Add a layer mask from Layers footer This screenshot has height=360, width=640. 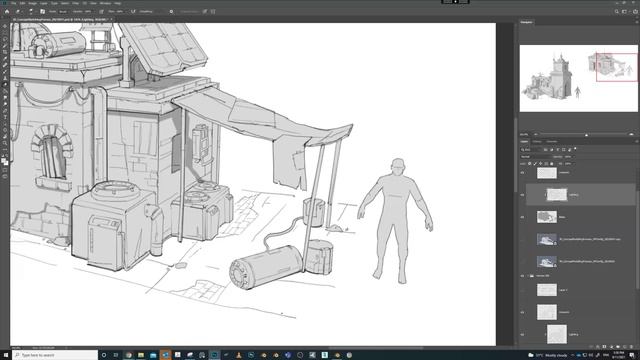pyautogui.click(x=604, y=347)
